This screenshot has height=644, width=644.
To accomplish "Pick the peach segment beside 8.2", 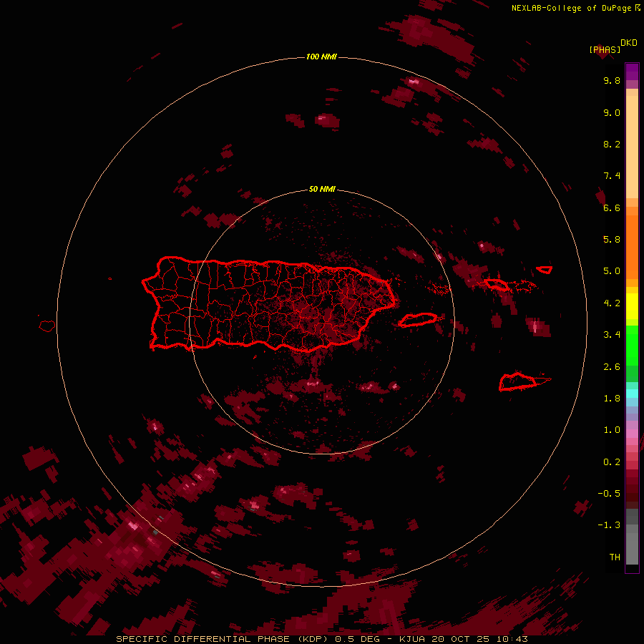I will pyautogui.click(x=632, y=146).
